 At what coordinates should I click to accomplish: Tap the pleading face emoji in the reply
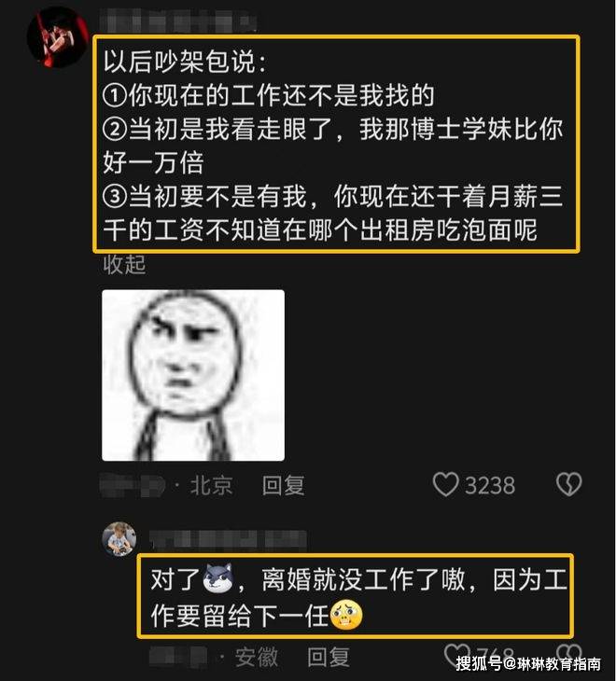346,615
